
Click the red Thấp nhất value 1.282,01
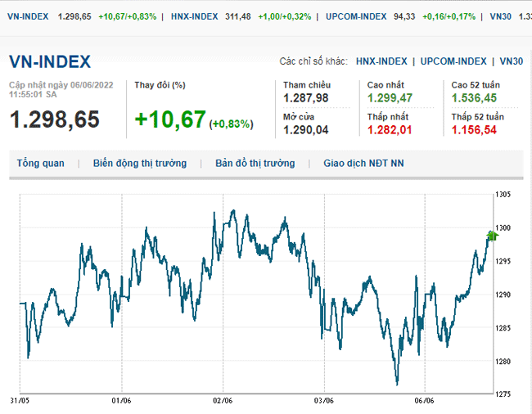click(x=390, y=130)
